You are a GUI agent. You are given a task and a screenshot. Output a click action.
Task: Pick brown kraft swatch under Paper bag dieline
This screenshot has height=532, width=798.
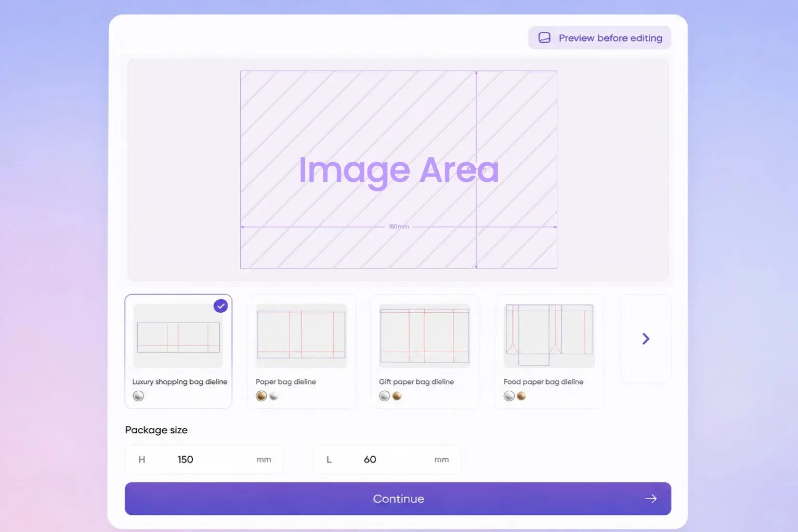coord(261,396)
